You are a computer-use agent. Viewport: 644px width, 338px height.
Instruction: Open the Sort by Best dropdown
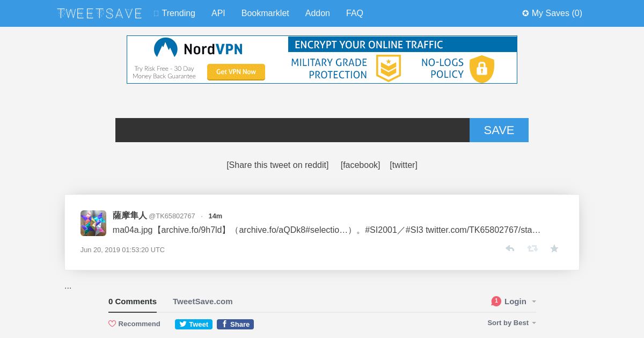point(511,323)
